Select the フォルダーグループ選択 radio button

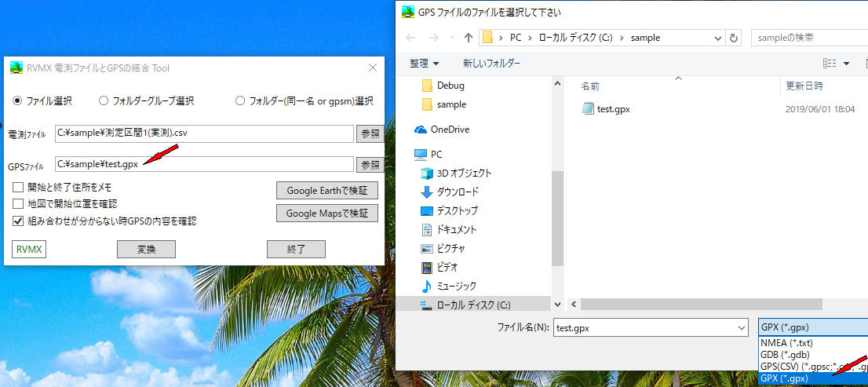104,101
